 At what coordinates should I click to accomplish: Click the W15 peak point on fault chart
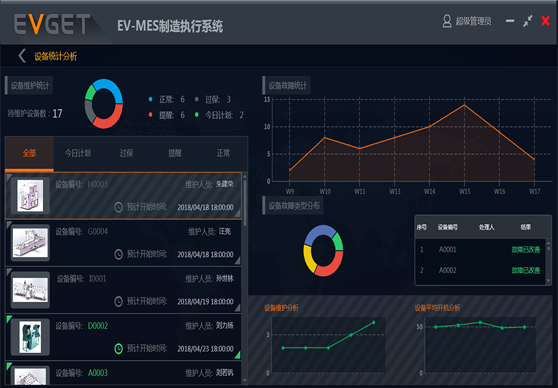(x=464, y=105)
